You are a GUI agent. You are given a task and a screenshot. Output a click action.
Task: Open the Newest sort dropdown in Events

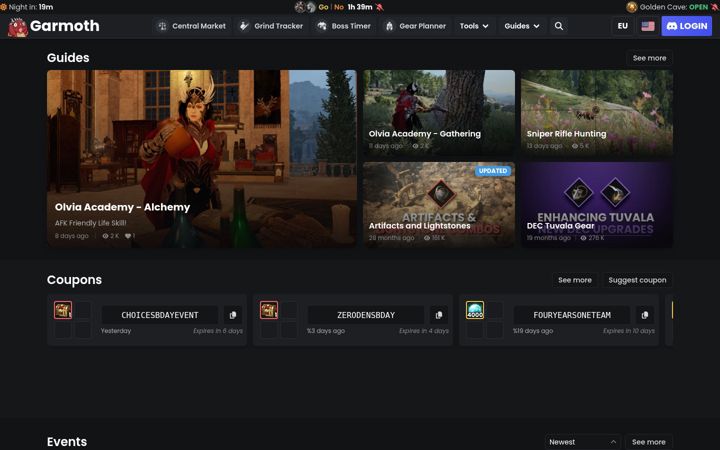[582, 442]
